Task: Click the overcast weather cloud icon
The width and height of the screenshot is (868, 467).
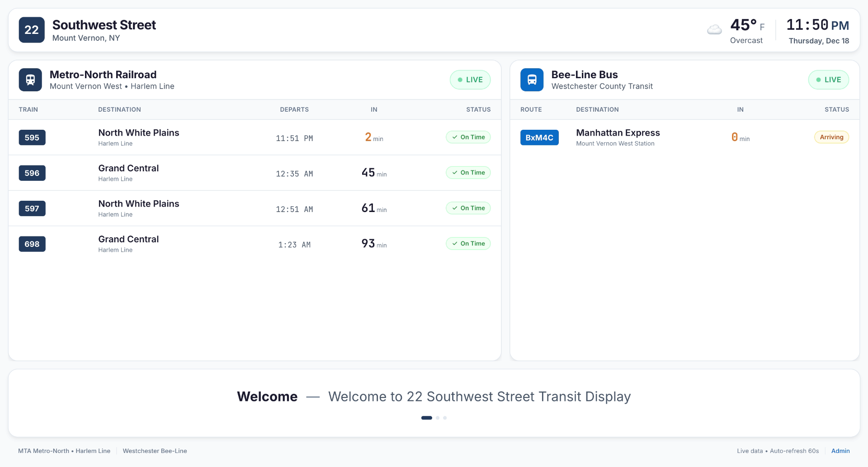Action: [714, 29]
